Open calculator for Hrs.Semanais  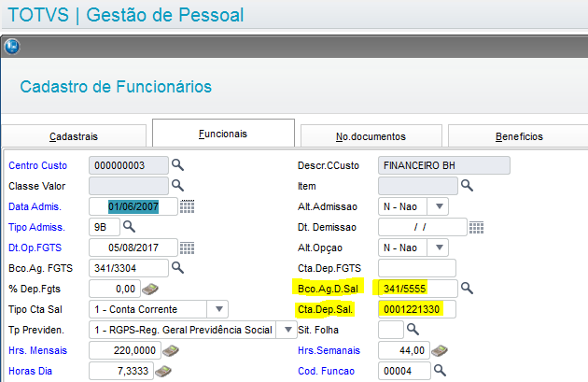click(440, 350)
